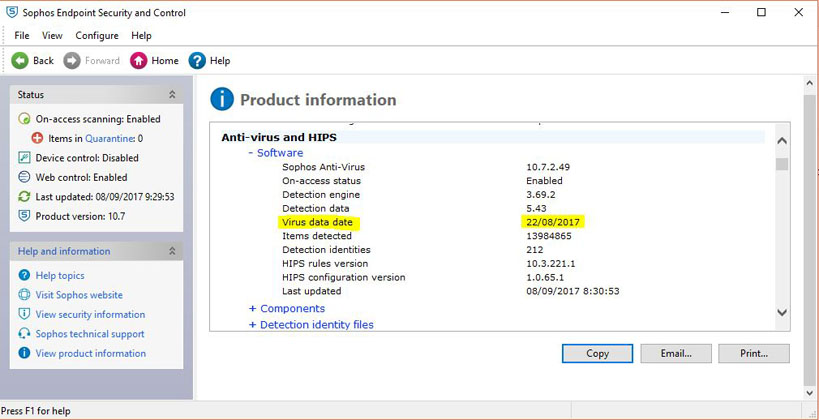This screenshot has height=420, width=819.
Task: Click the technical support headset icon
Action: [x=24, y=333]
